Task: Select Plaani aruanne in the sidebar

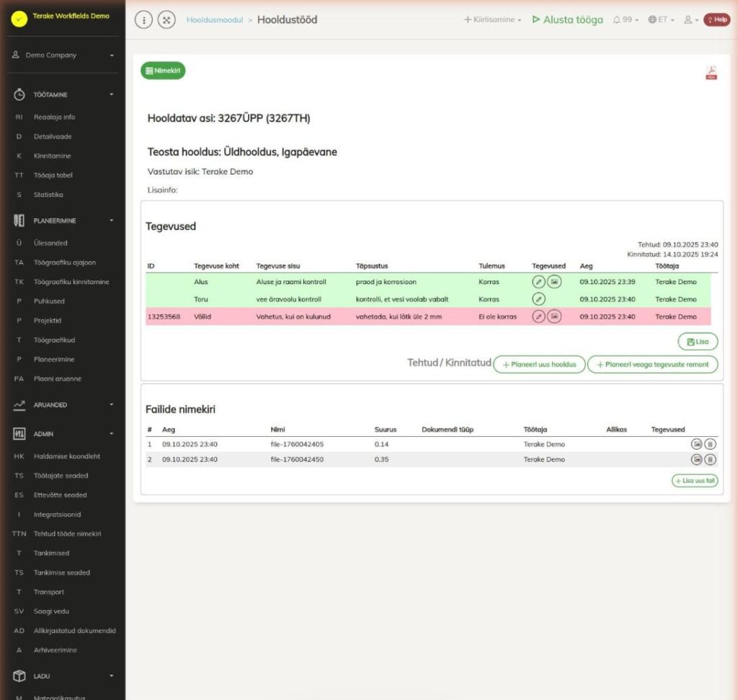Action: 58,378
